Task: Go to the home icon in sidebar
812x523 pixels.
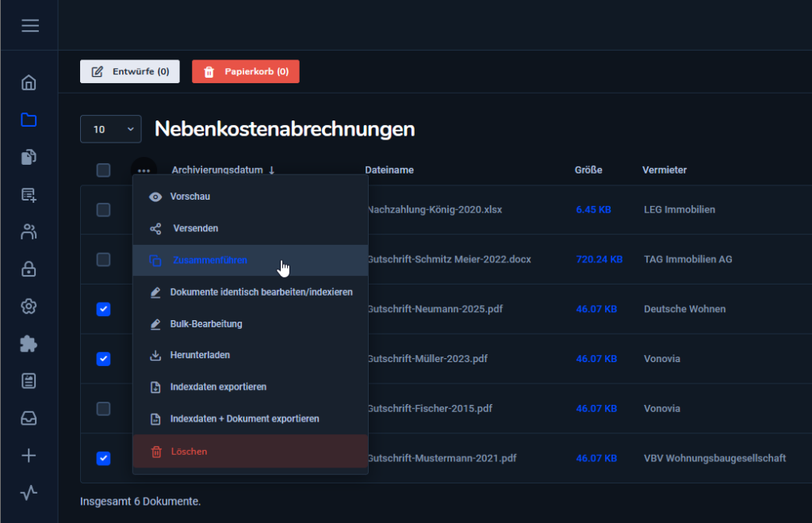Action: pos(29,82)
